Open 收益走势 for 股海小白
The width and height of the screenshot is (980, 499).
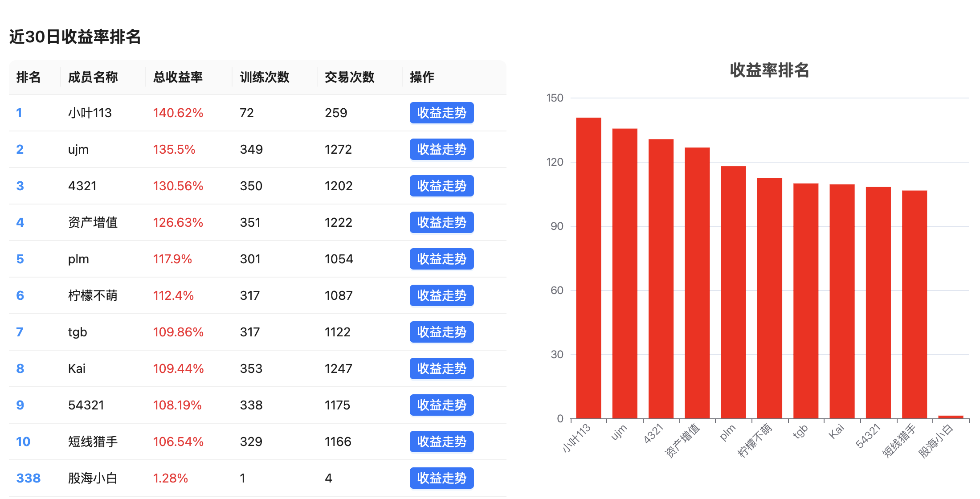[x=441, y=478]
